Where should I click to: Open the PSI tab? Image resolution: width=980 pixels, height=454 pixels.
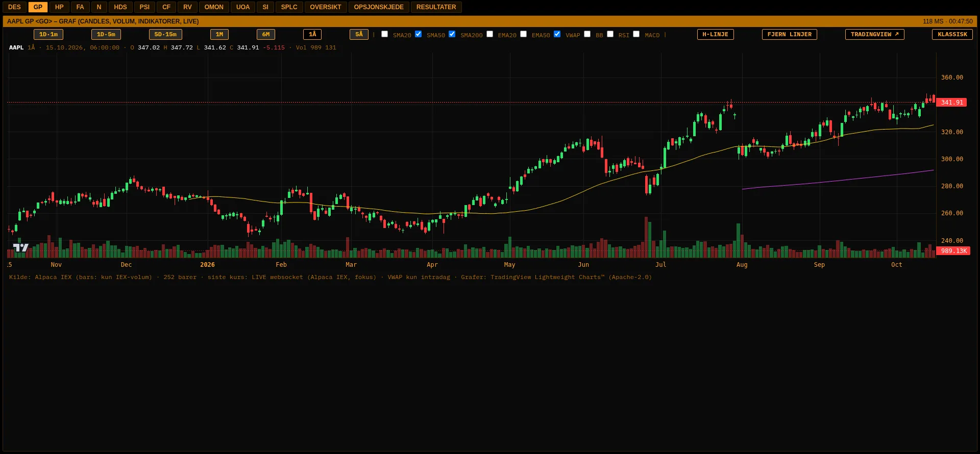click(x=144, y=7)
